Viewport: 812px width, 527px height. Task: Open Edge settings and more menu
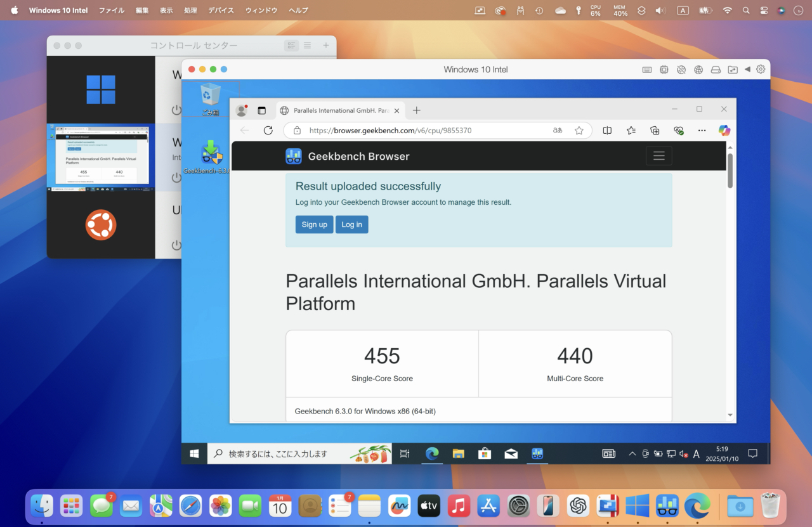point(702,130)
